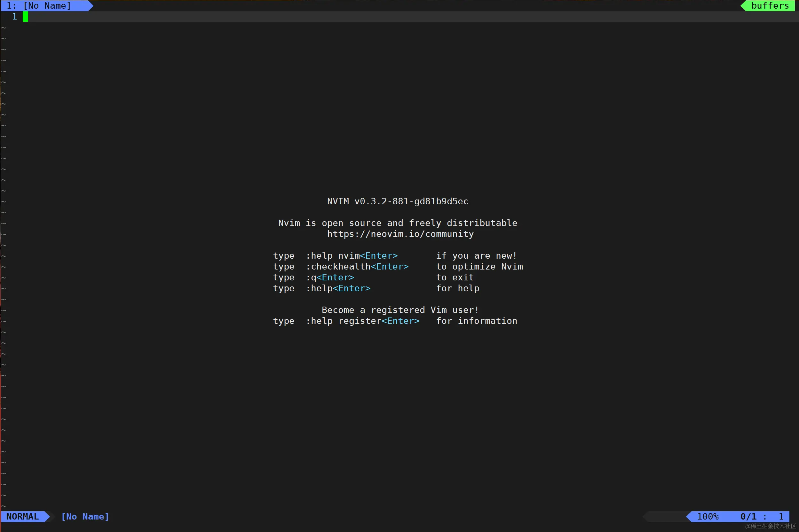This screenshot has width=799, height=532.
Task: Click the green "buffers" label in tabline
Action: click(770, 6)
